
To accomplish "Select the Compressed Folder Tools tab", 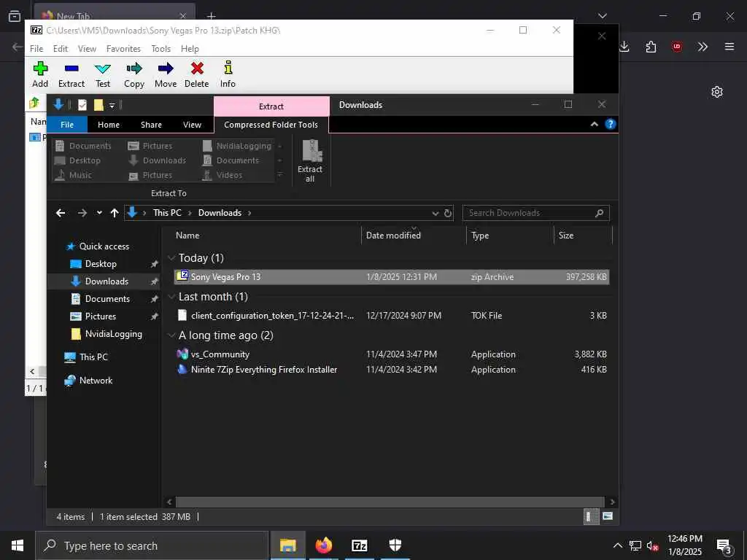I will [271, 125].
